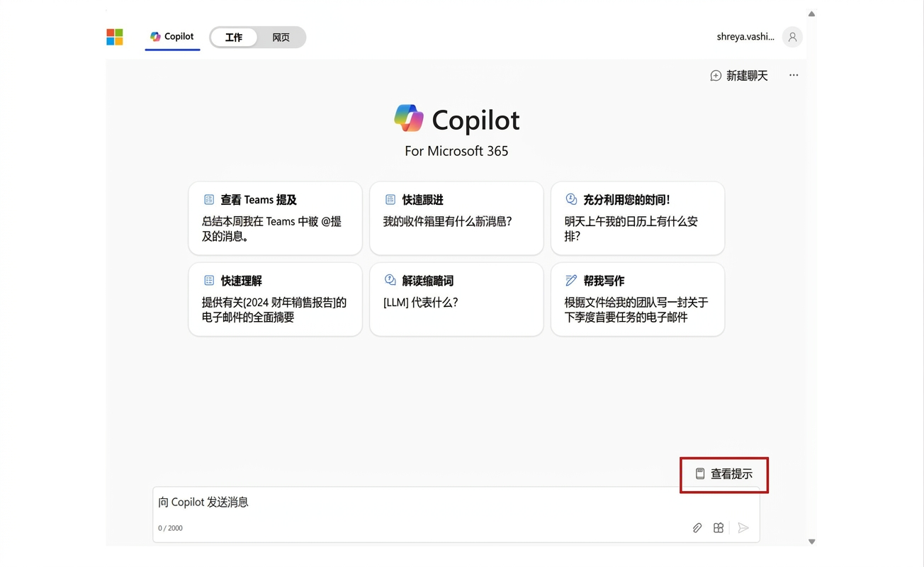
Task: Open the plugins apps icon in the message box
Action: [x=719, y=528]
